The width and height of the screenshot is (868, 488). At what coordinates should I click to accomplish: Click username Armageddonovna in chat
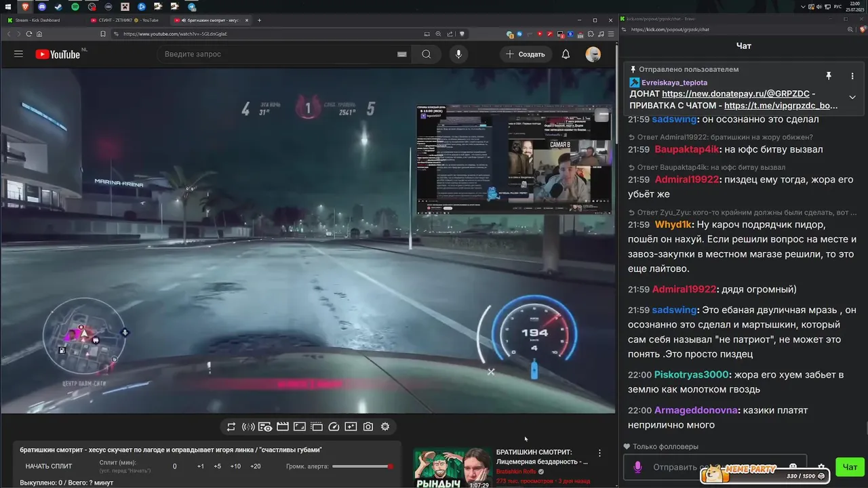(697, 410)
